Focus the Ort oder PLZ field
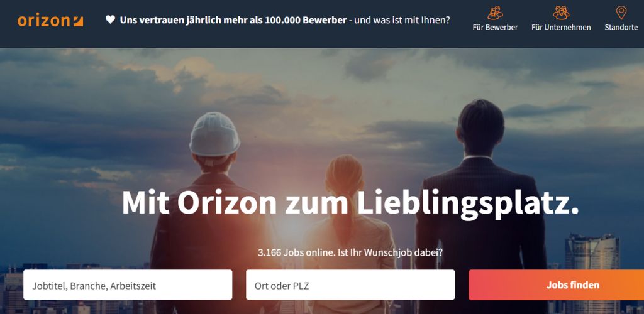This screenshot has height=314, width=644. click(x=350, y=285)
